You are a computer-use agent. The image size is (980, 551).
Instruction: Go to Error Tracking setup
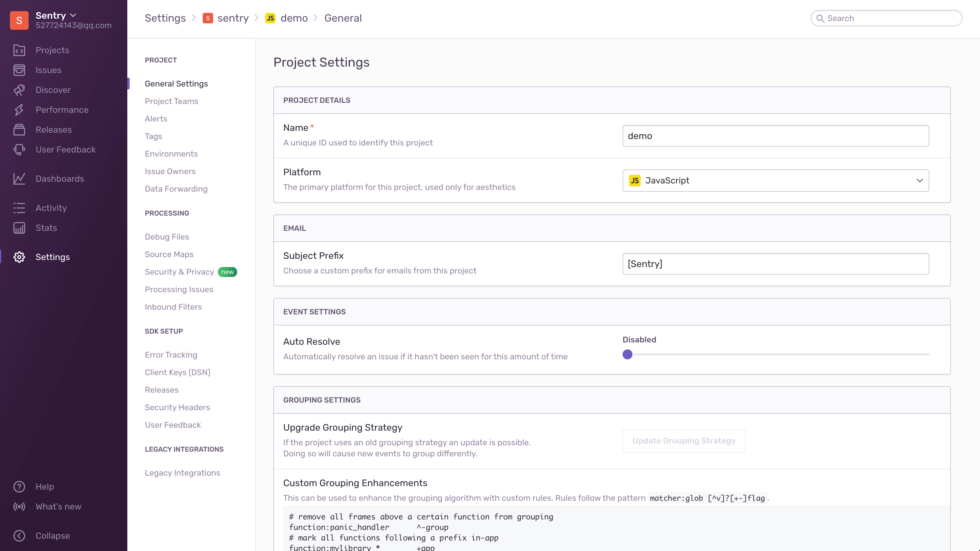171,354
